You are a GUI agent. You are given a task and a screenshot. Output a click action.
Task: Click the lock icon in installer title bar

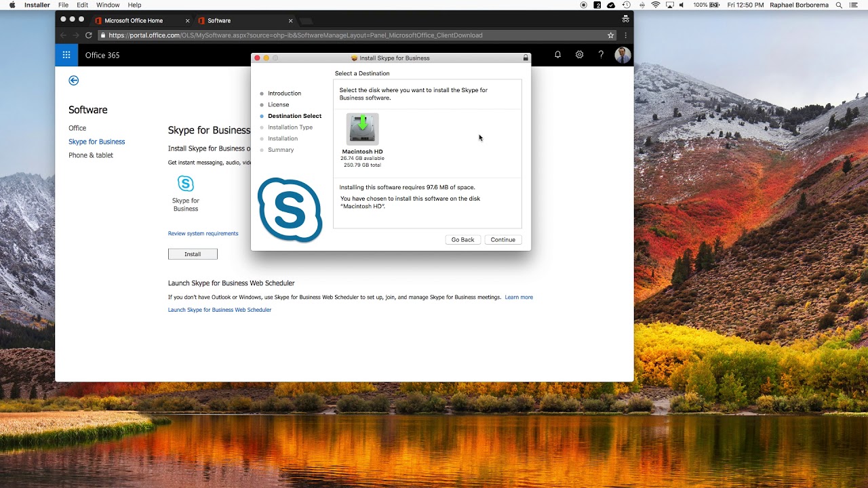pyautogui.click(x=526, y=58)
